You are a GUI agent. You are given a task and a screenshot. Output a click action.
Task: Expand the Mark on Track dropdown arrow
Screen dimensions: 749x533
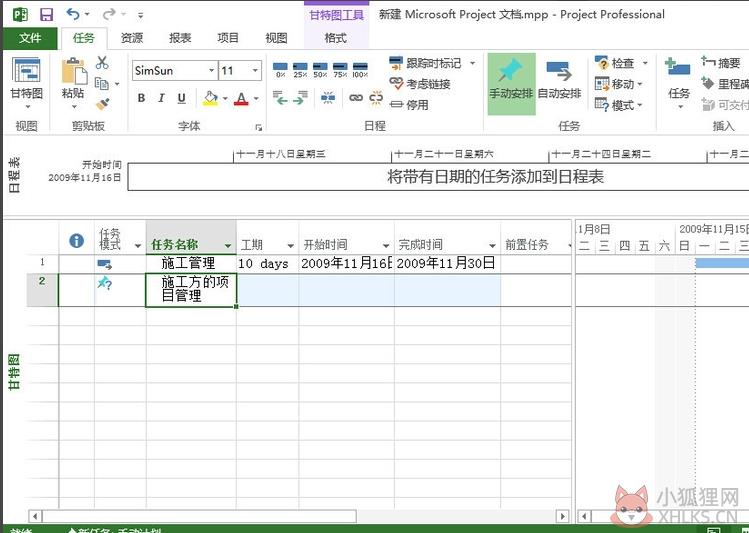tap(472, 63)
